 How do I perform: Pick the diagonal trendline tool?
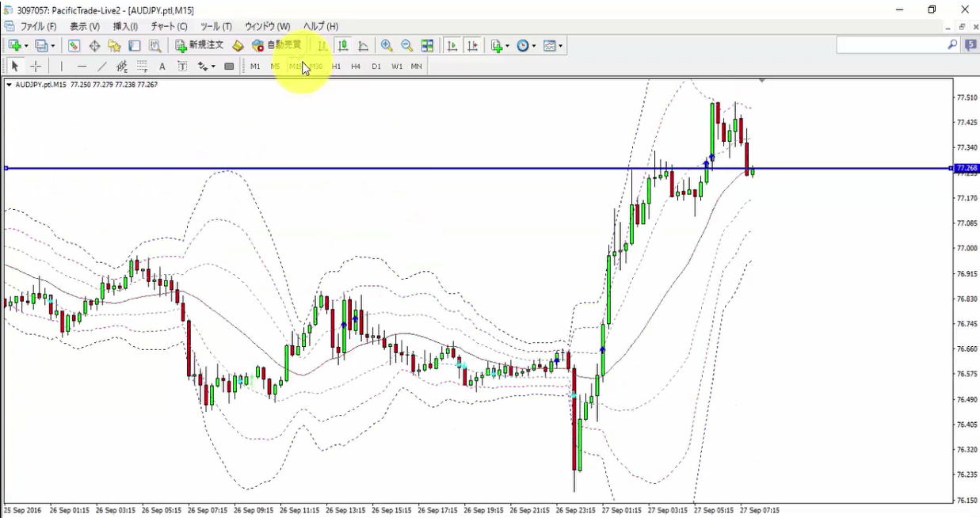click(x=101, y=67)
